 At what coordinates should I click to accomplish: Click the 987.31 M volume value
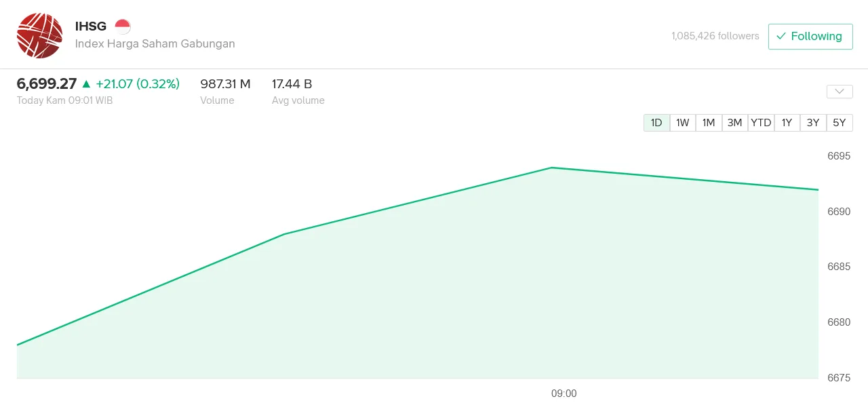[225, 84]
